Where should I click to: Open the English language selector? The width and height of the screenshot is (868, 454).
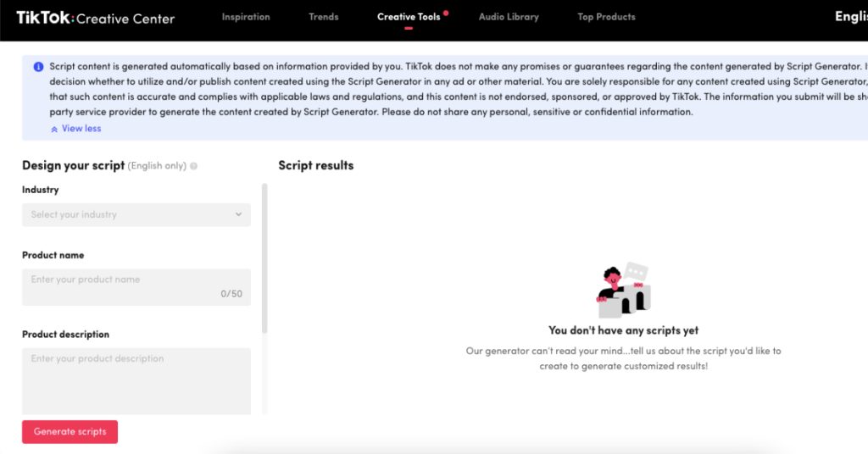pos(851,17)
